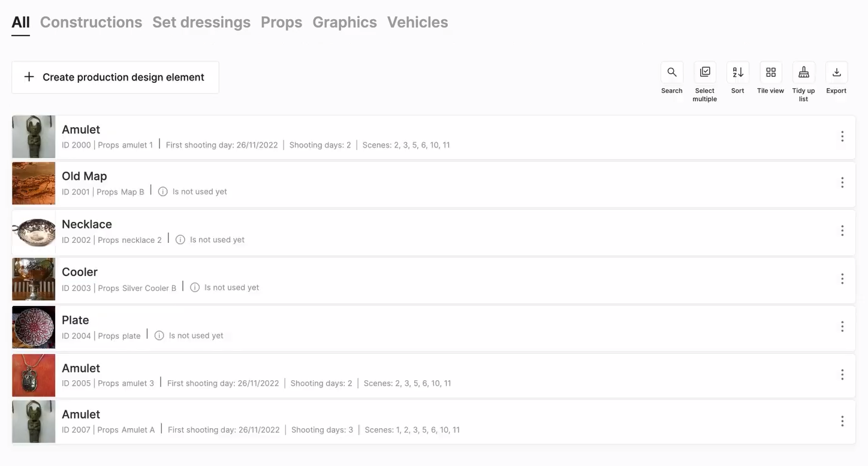Click the Select multiple icon

tap(705, 73)
